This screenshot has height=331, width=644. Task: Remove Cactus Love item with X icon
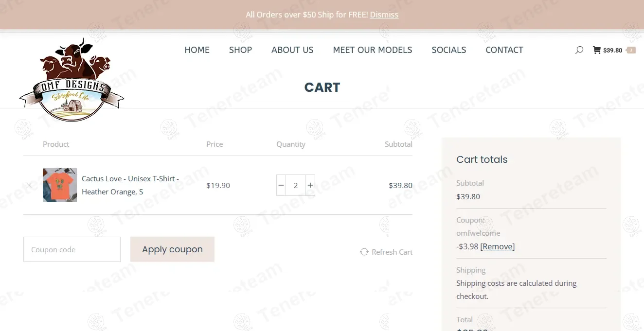30,185
